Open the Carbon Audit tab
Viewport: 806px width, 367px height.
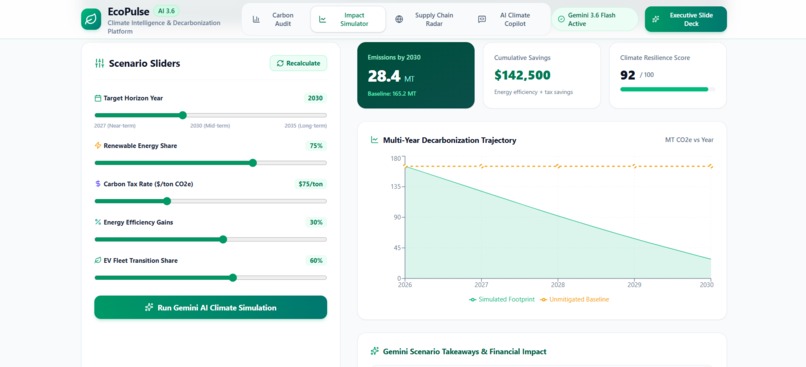coord(275,20)
